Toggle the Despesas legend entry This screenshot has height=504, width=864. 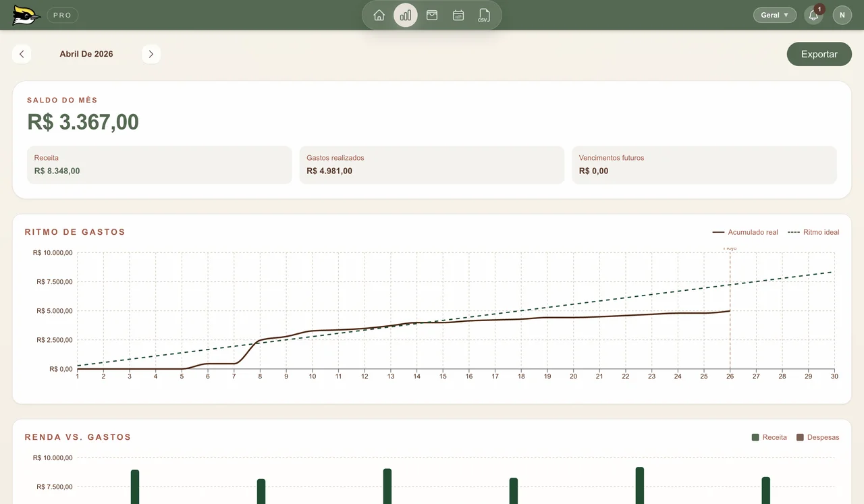pos(818,437)
